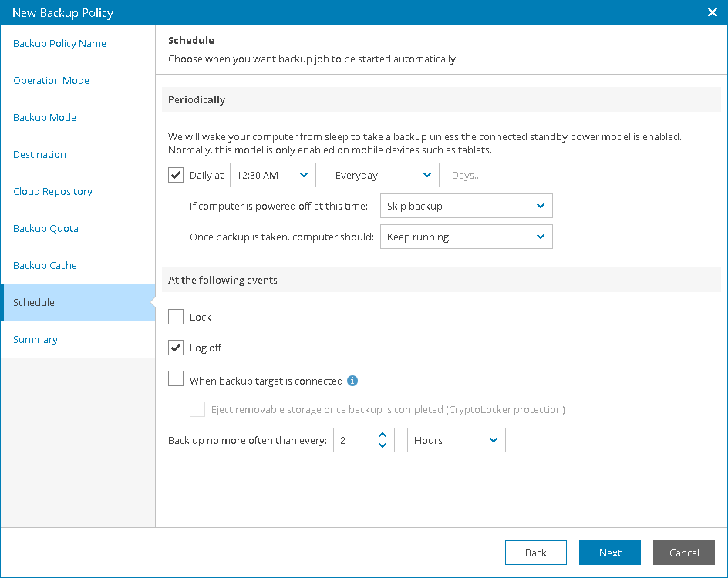
Task: Click the backup interval number field
Action: point(353,440)
